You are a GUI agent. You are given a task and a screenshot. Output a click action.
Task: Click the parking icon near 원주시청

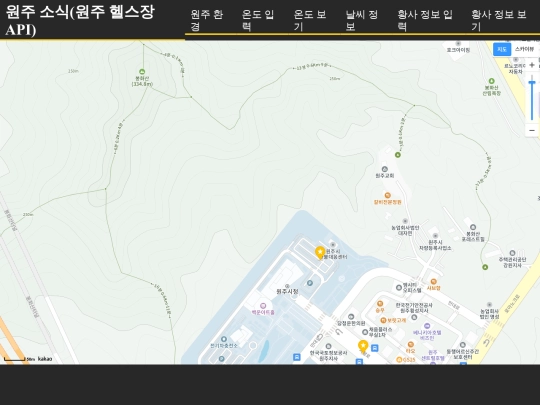[310, 283]
